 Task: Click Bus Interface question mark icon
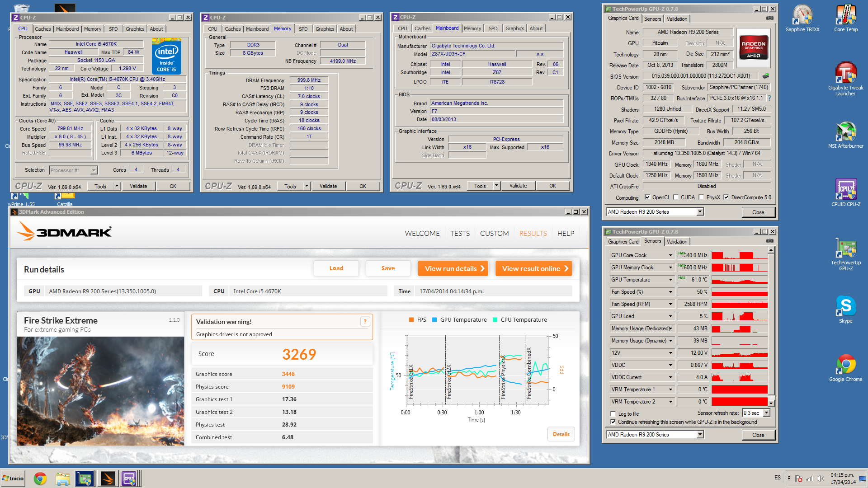[x=769, y=98]
